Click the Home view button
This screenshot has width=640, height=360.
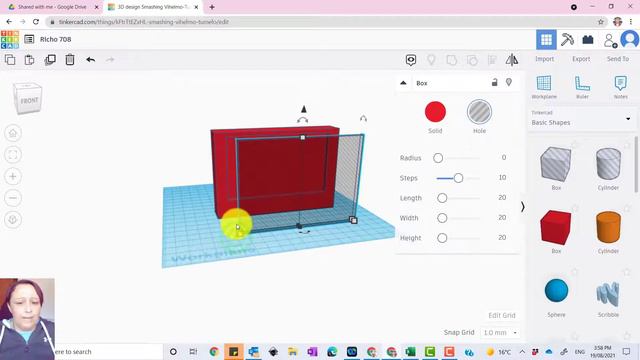(x=13, y=133)
